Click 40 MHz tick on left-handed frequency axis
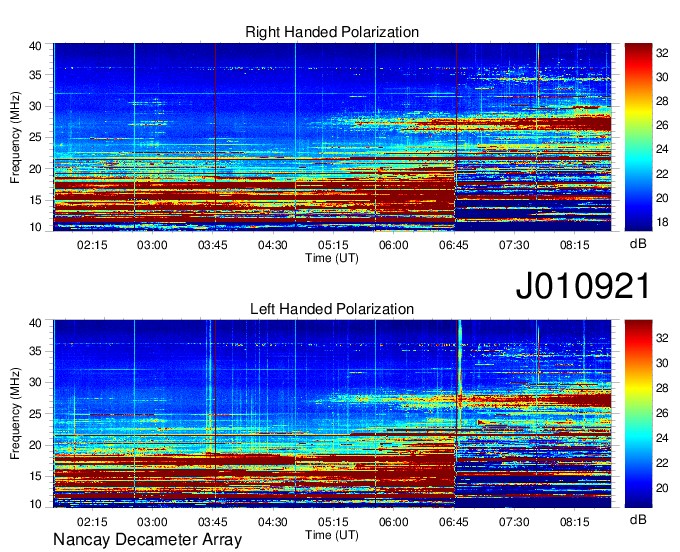The height and width of the screenshot is (552, 680). tap(36, 323)
